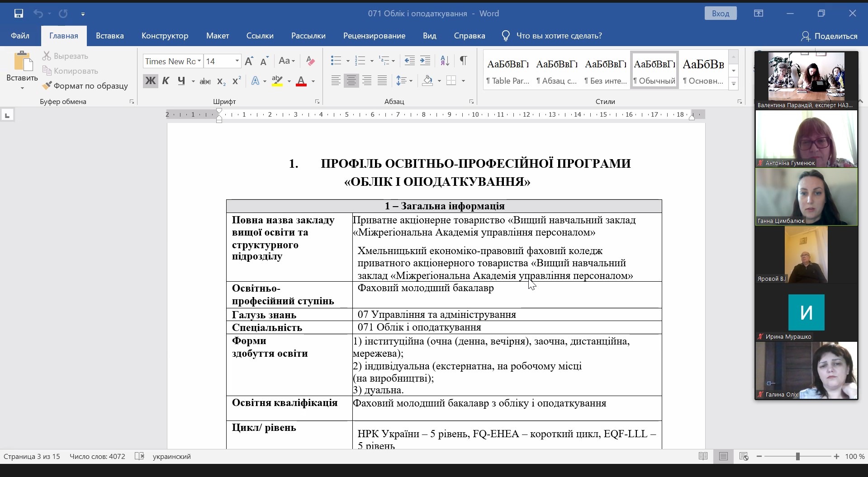Expand the Styles gallery more arrow
Screen dimensions: 868x477
coord(734,84)
